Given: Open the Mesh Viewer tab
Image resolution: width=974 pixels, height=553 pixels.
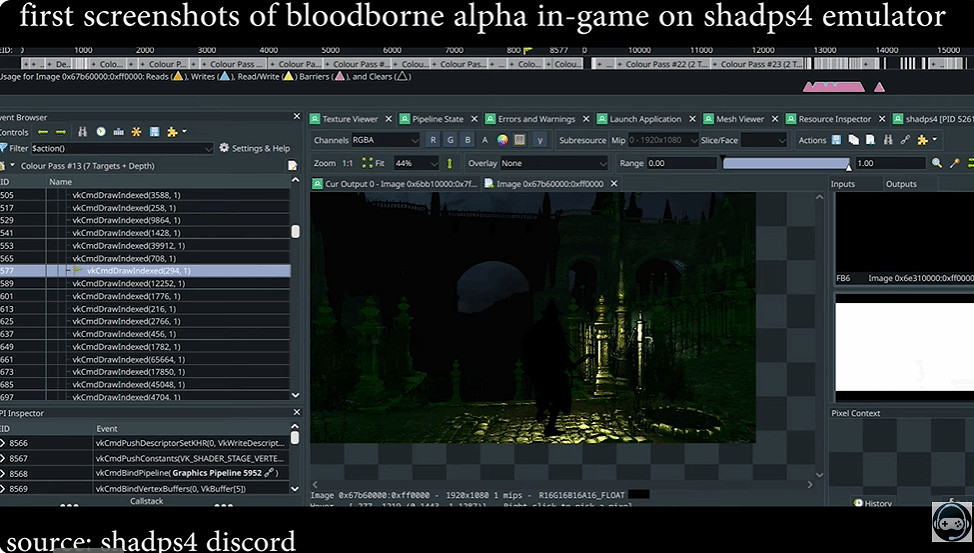Looking at the screenshot, I should pyautogui.click(x=740, y=119).
